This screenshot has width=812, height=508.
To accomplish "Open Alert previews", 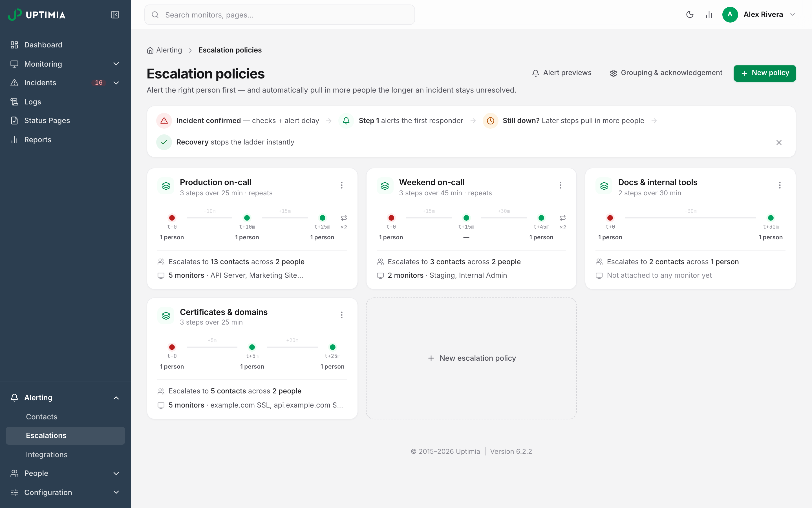I will pyautogui.click(x=562, y=73).
